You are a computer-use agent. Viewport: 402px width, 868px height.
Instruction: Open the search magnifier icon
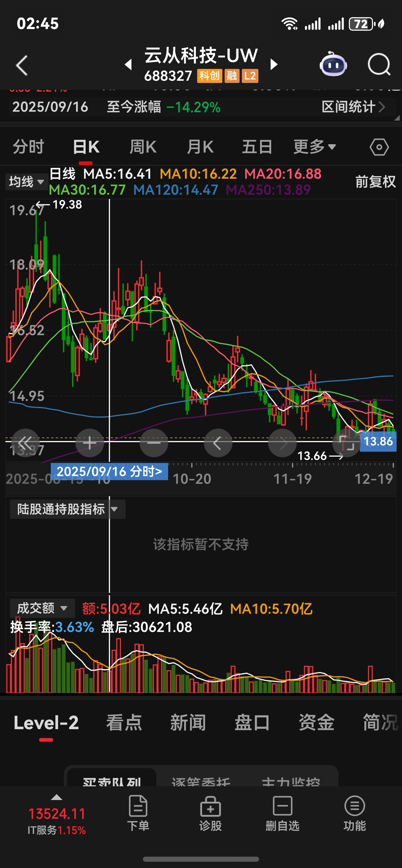tap(379, 64)
